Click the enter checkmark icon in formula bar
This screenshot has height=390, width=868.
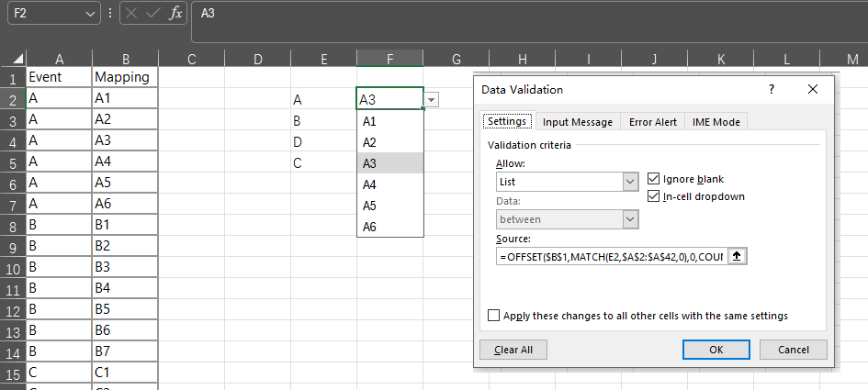pos(152,13)
